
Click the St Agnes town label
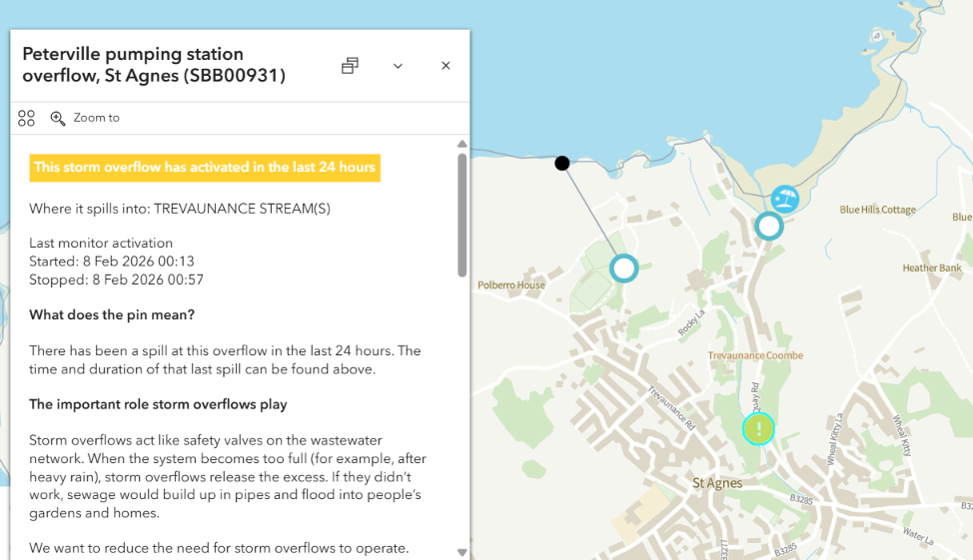[x=717, y=483]
